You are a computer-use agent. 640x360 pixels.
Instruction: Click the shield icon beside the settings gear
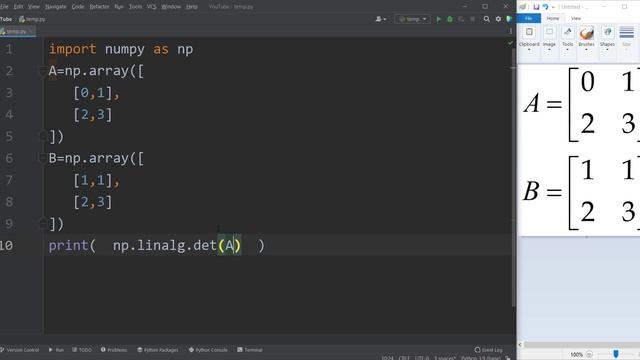(509, 19)
